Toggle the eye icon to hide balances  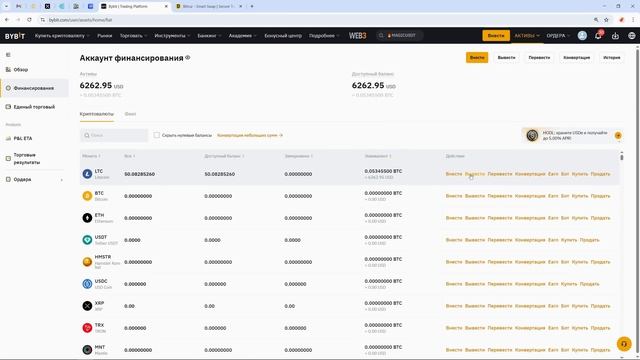(x=188, y=58)
